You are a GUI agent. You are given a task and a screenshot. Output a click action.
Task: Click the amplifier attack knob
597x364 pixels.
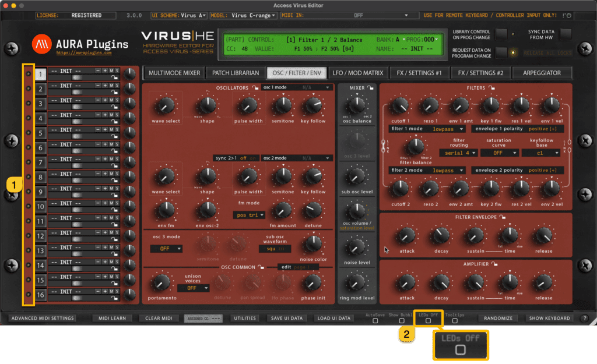point(406,283)
